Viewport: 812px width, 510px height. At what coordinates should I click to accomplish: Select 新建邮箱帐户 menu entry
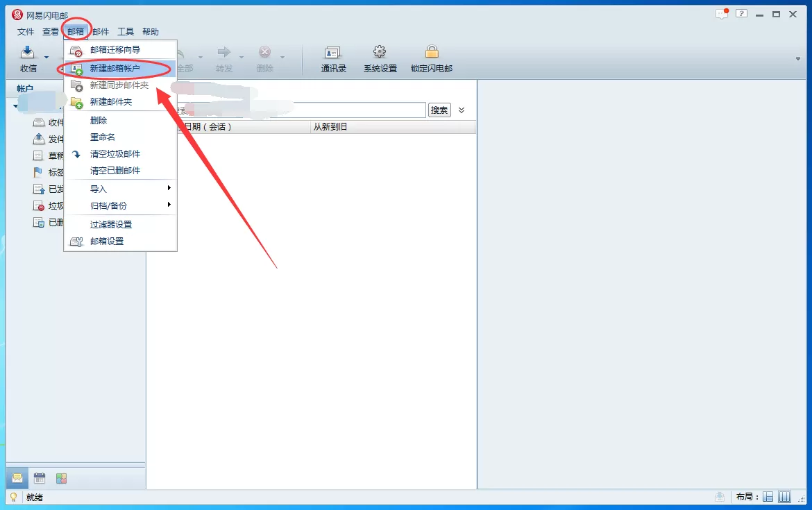click(x=120, y=68)
